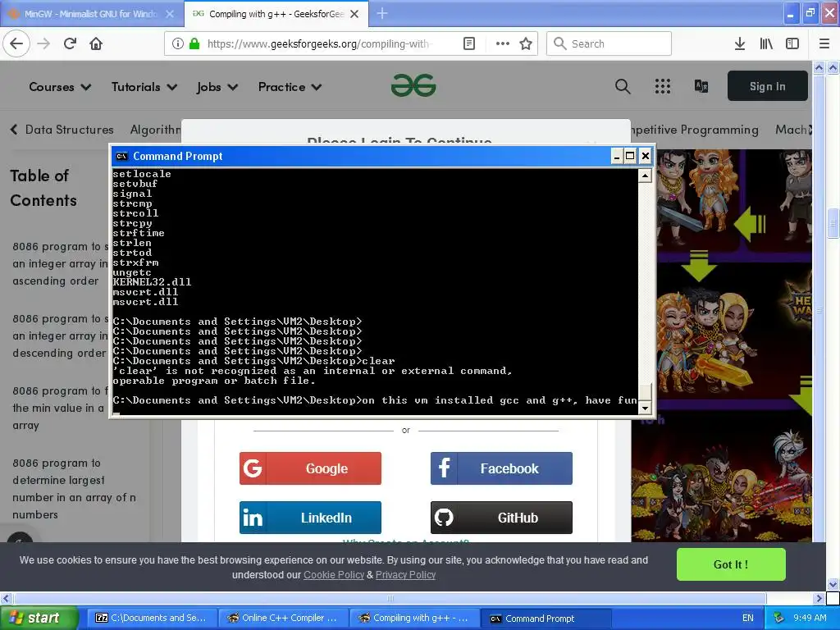Open Competitive Programming topic link

694,130
